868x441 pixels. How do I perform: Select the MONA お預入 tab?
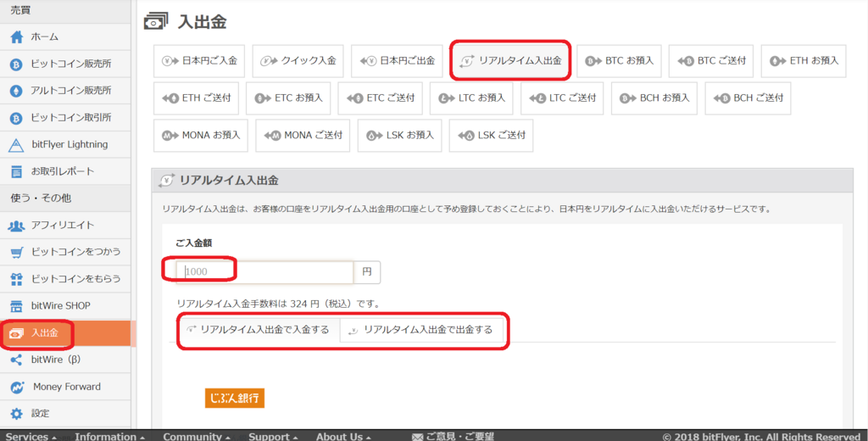[200, 135]
